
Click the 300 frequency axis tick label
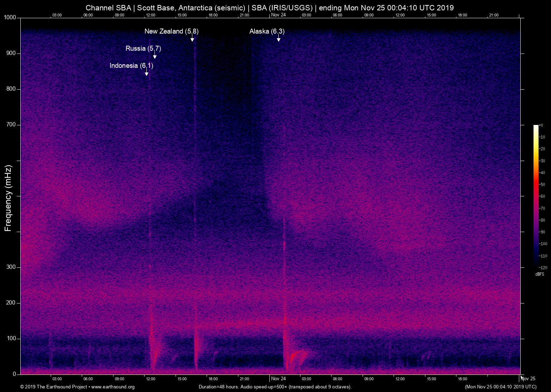[11, 267]
